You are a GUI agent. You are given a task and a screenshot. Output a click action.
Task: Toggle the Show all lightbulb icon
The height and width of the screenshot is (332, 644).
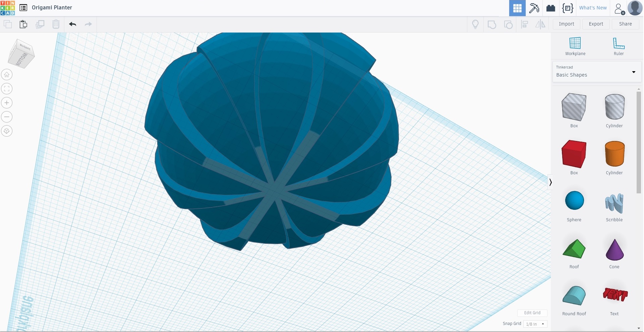[x=475, y=24]
